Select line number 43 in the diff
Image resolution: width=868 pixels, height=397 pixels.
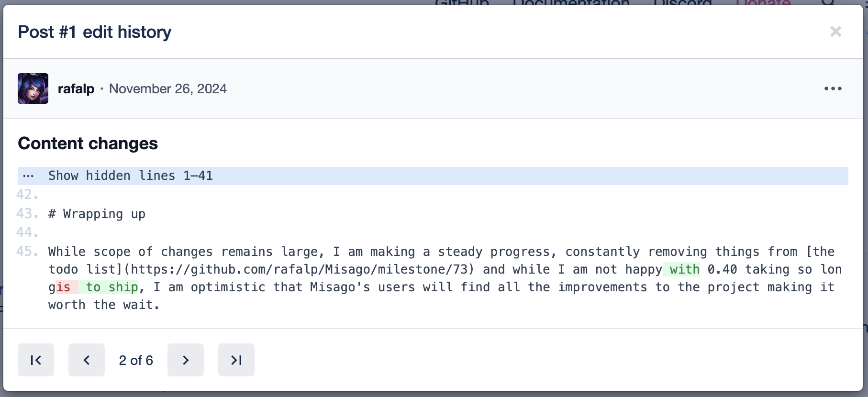coord(27,214)
